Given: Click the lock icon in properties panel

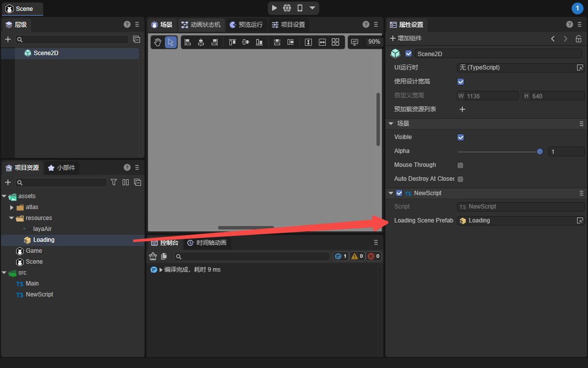Looking at the screenshot, I should coord(579,39).
